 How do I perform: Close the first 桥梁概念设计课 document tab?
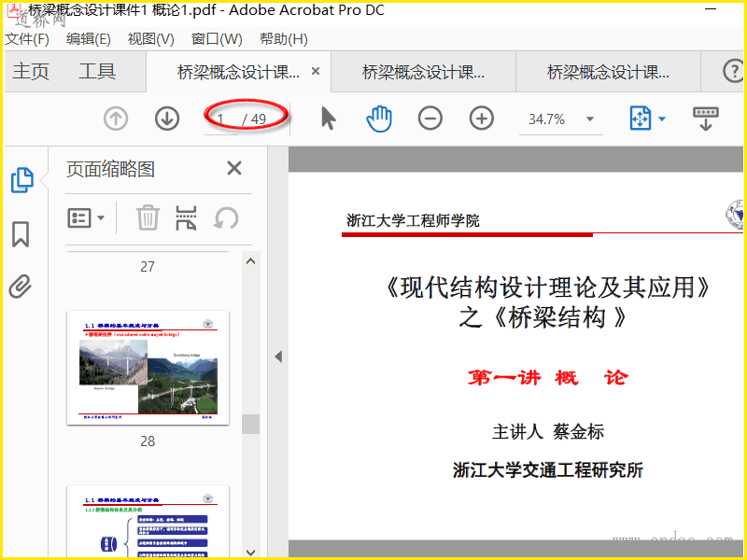coord(316,71)
